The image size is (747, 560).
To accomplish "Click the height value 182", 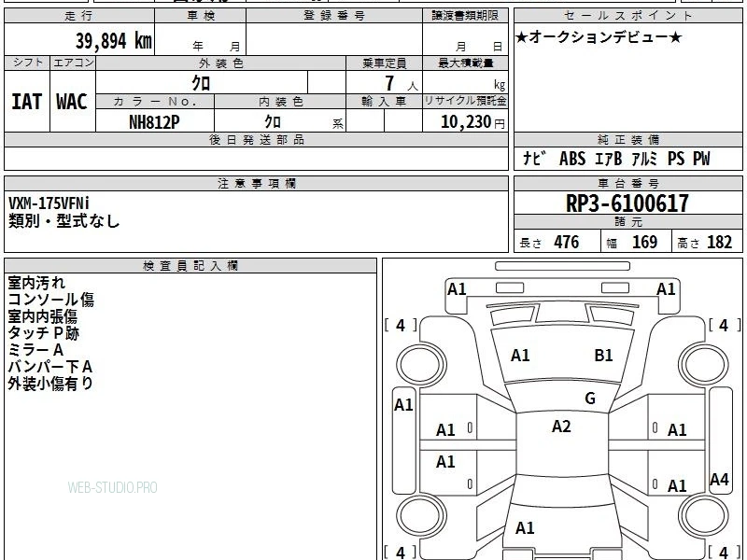I will tap(719, 242).
